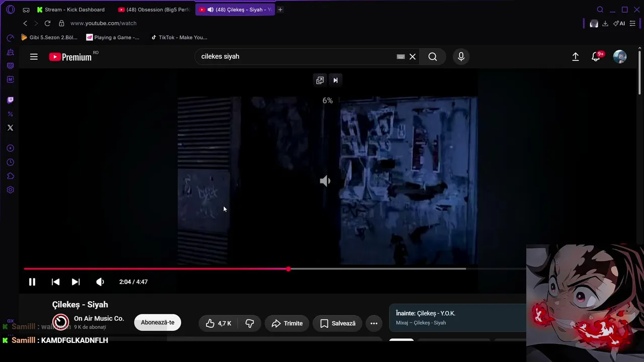The image size is (644, 362).
Task: Click the address bar padlock icon
Action: click(x=61, y=23)
